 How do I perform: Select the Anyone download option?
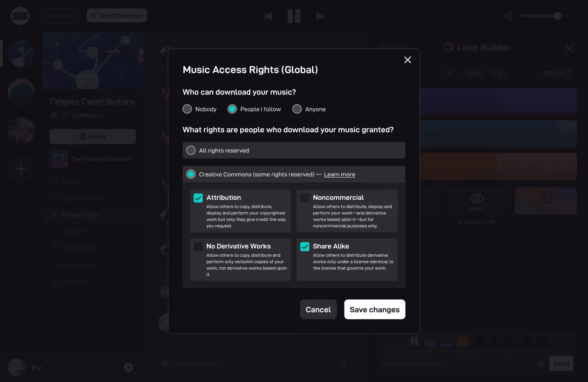pyautogui.click(x=297, y=109)
